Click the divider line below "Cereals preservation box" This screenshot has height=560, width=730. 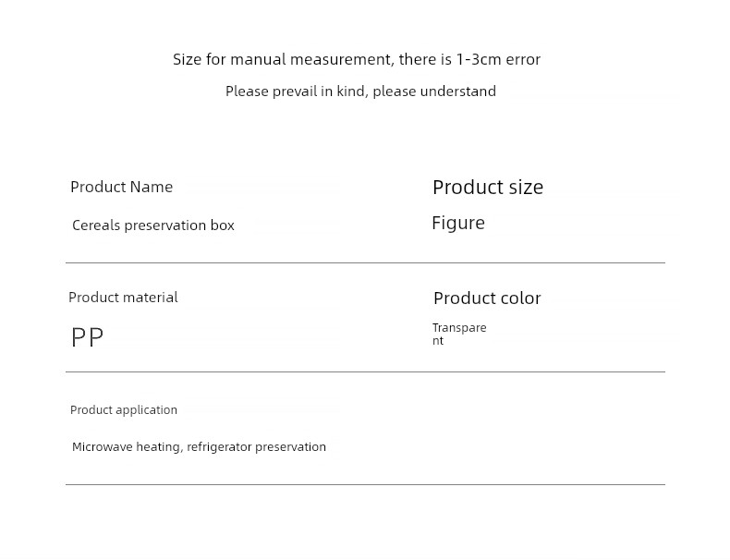tap(365, 263)
